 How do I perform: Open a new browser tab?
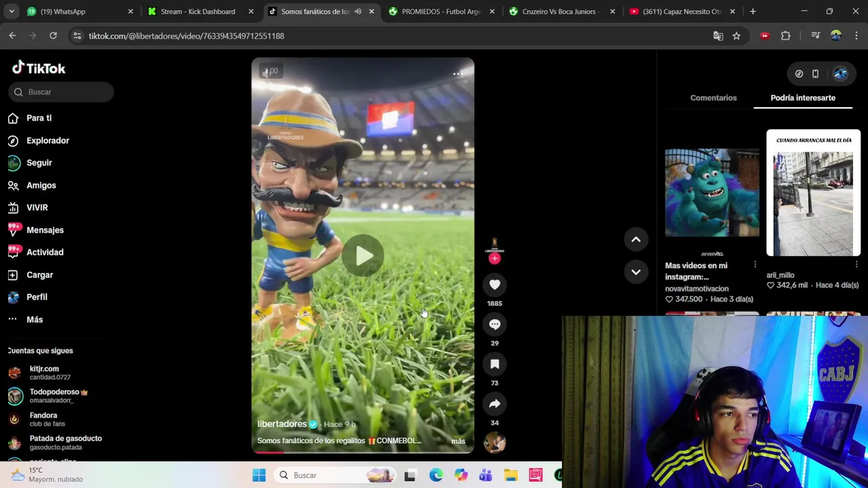click(753, 12)
